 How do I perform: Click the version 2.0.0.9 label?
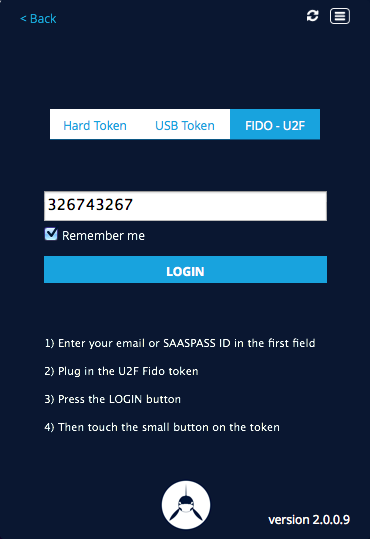click(x=309, y=519)
